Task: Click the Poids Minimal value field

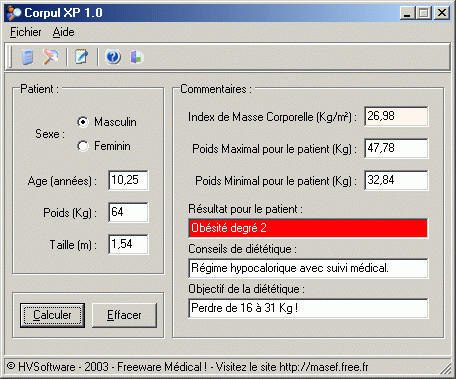Action: [396, 180]
